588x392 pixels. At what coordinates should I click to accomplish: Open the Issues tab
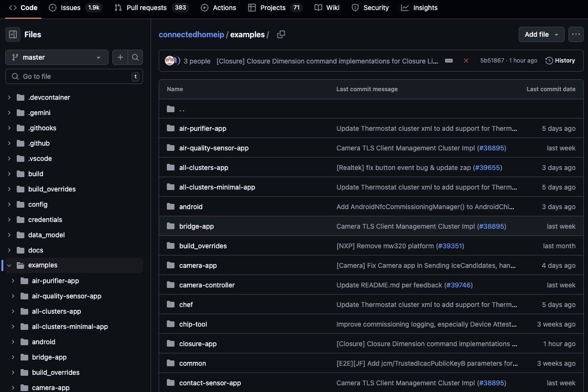click(76, 8)
